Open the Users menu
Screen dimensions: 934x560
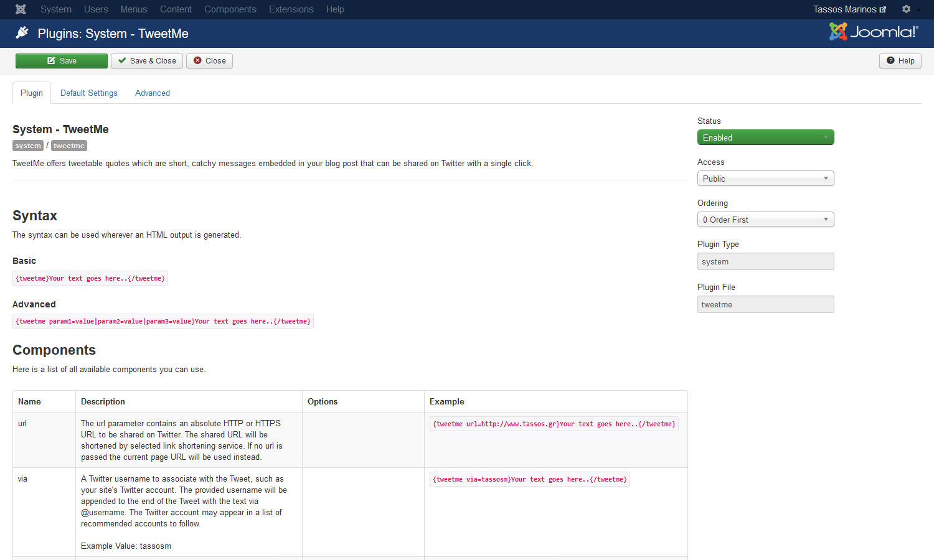point(96,9)
